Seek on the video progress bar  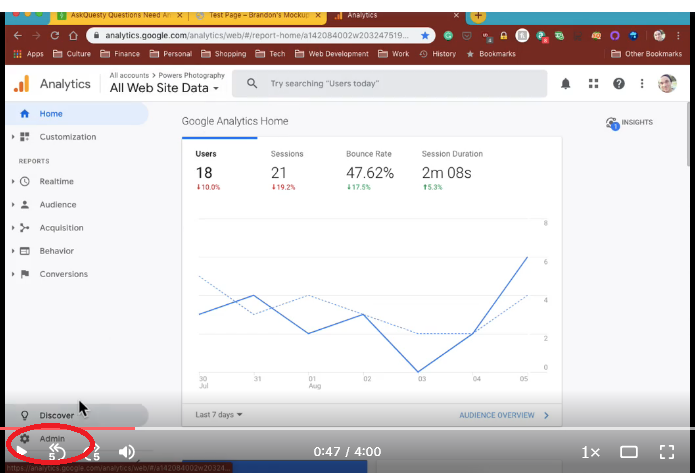tap(348, 428)
